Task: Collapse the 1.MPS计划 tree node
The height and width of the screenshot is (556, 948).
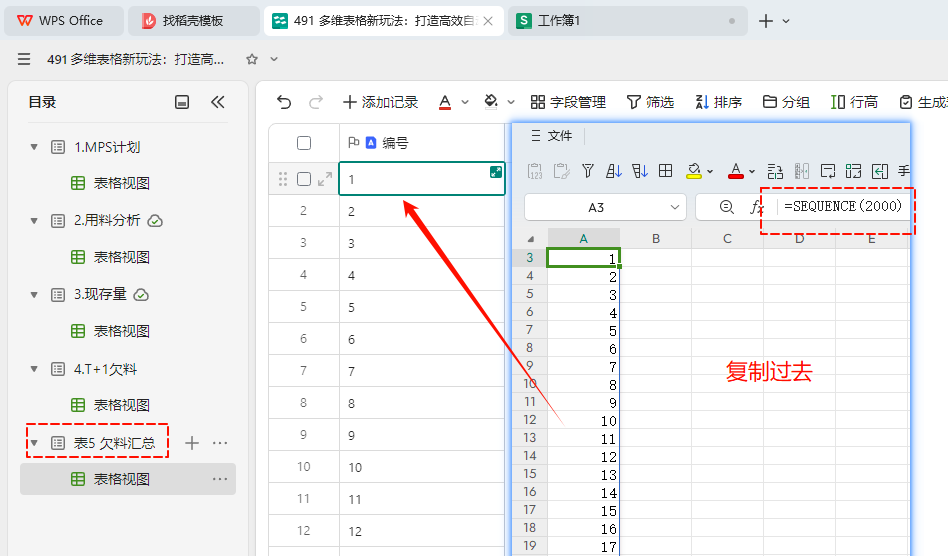Action: click(x=34, y=147)
